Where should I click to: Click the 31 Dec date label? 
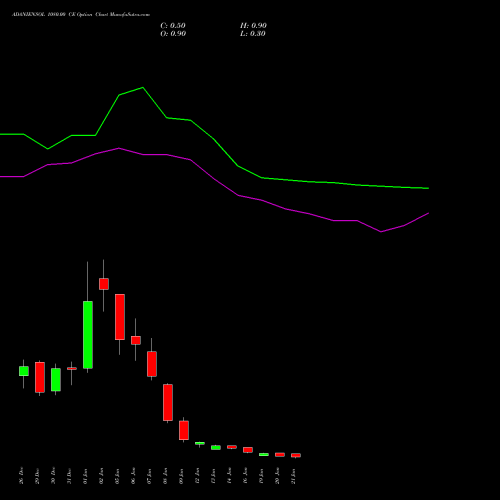tap(69, 476)
